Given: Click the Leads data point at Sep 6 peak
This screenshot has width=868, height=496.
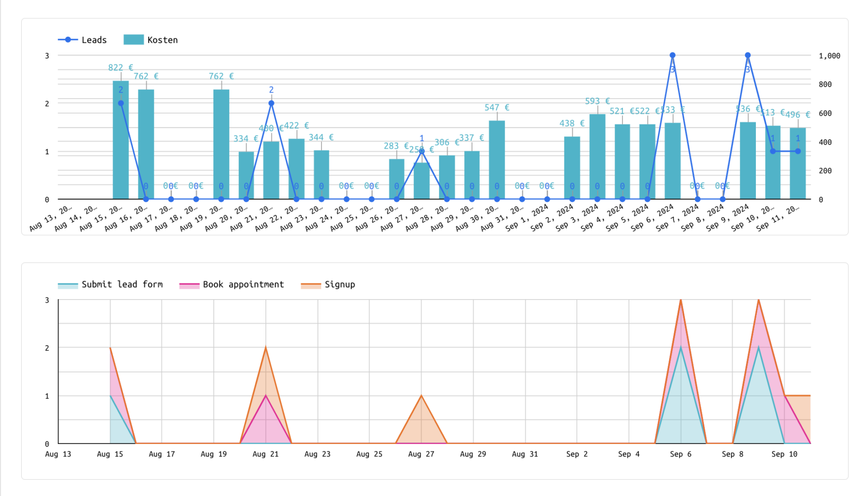Looking at the screenshot, I should tap(672, 56).
